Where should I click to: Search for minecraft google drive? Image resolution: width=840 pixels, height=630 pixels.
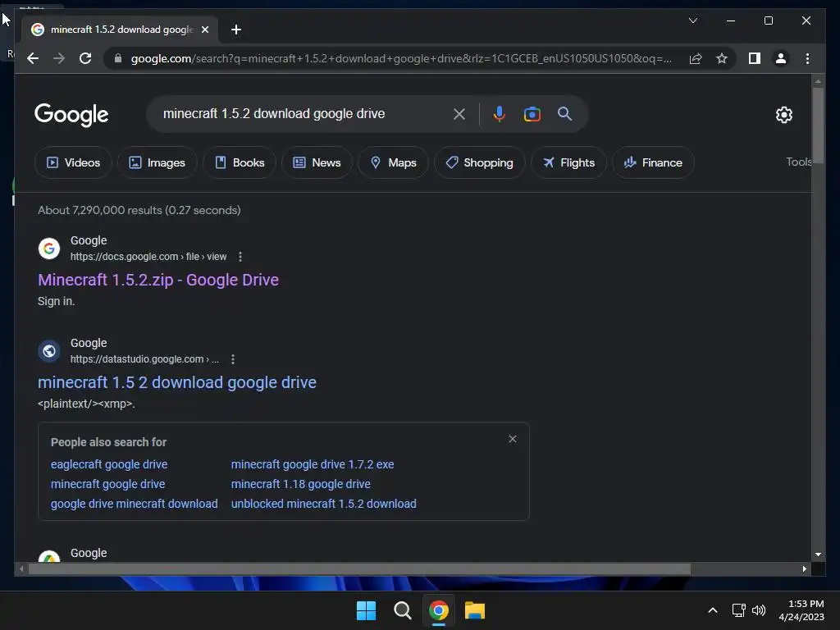pos(107,484)
